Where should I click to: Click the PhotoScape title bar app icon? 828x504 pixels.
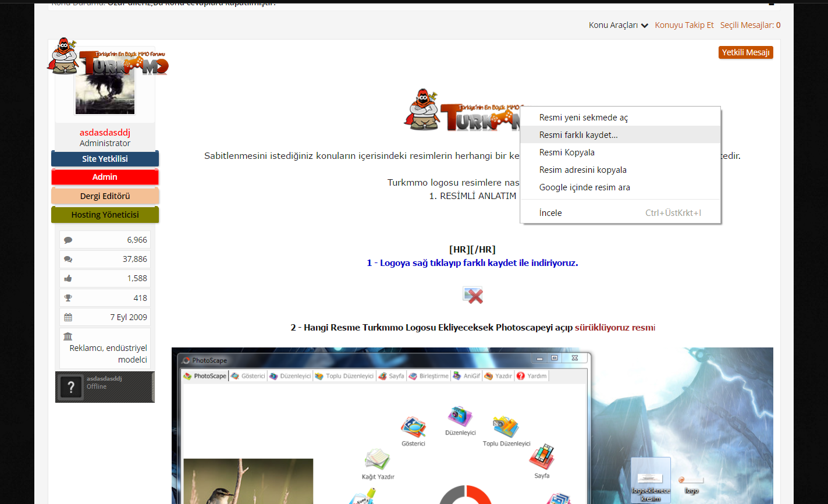186,360
